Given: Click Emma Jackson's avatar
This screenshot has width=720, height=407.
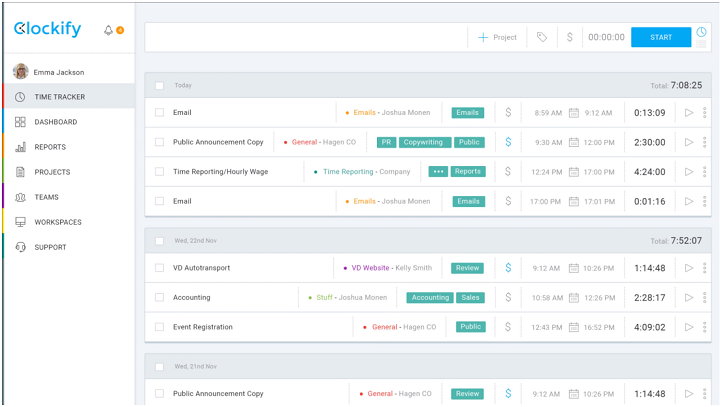Looking at the screenshot, I should [x=21, y=72].
